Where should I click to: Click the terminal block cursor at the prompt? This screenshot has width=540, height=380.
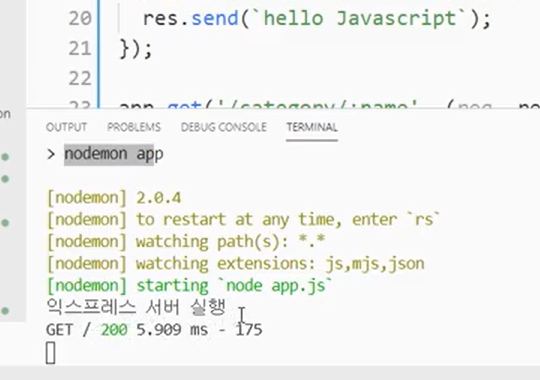(x=51, y=353)
